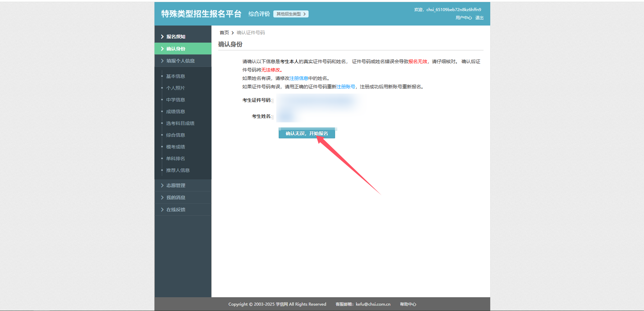Expand the 填报个人信息 section
The width and height of the screenshot is (644, 311).
[180, 61]
